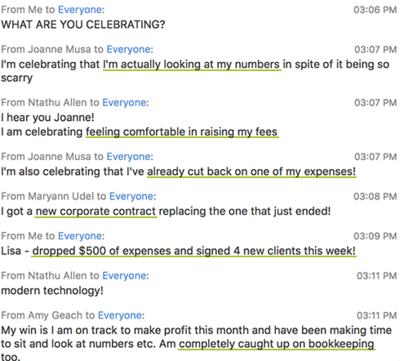Click the underlined caught up on bookkeeping text
The height and width of the screenshot is (361, 400).
(x=276, y=344)
